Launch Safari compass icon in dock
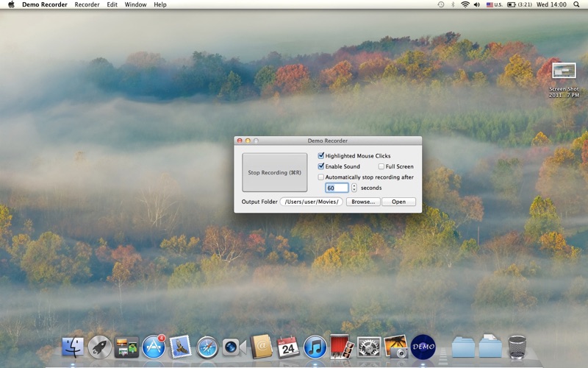Viewport: 588px width, 368px height. [207, 347]
